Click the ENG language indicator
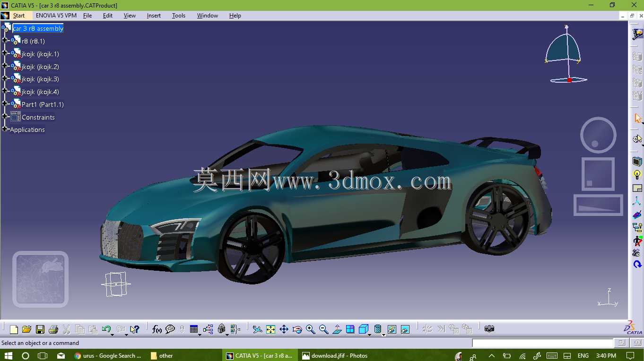Screen dimensions: 644x361 coord(583,356)
